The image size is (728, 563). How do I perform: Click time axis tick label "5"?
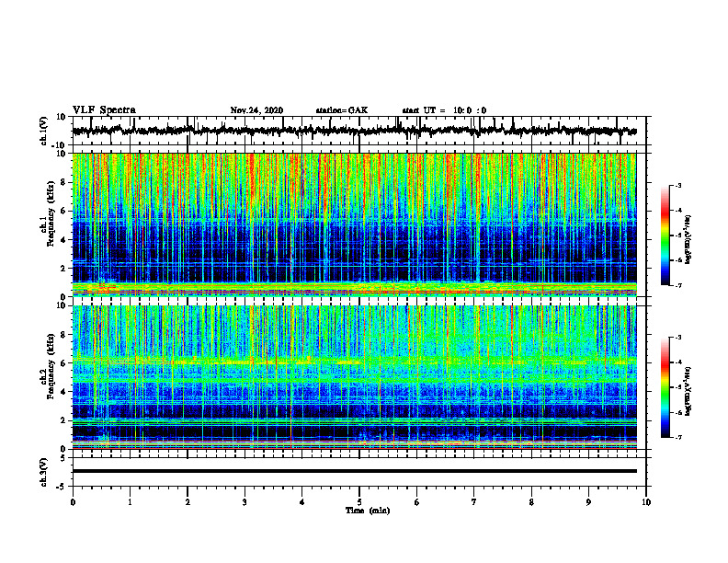359,502
